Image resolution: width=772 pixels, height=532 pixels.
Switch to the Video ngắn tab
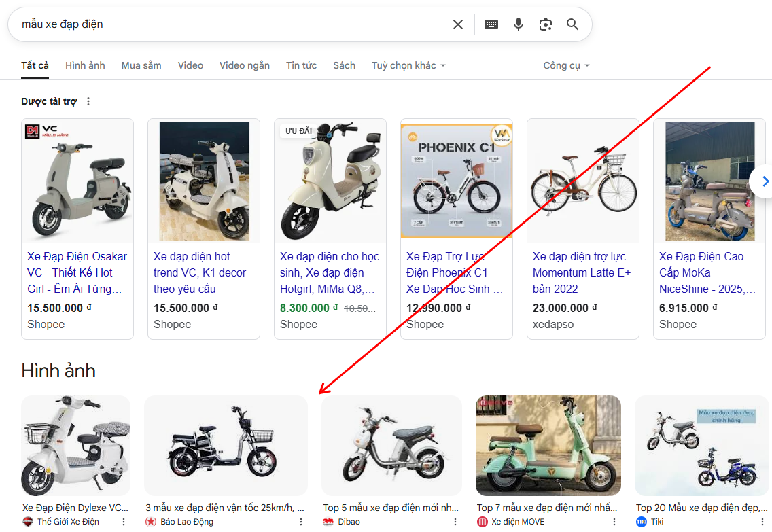coord(245,65)
